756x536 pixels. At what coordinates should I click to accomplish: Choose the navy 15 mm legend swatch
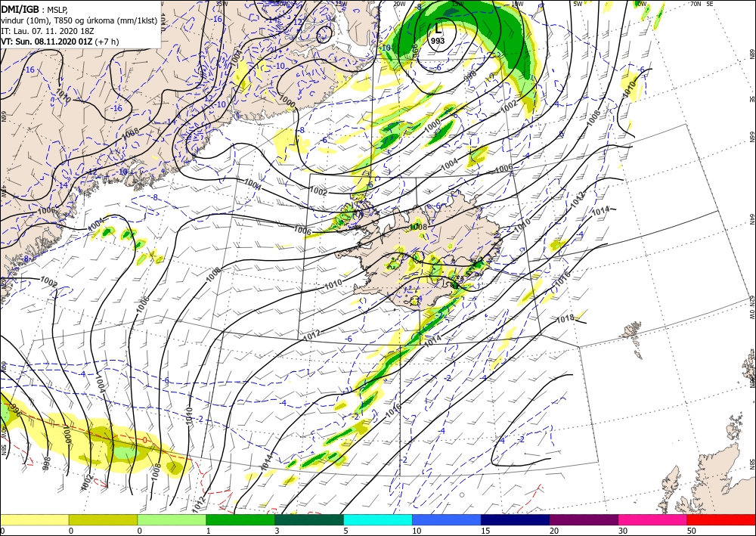click(x=516, y=519)
